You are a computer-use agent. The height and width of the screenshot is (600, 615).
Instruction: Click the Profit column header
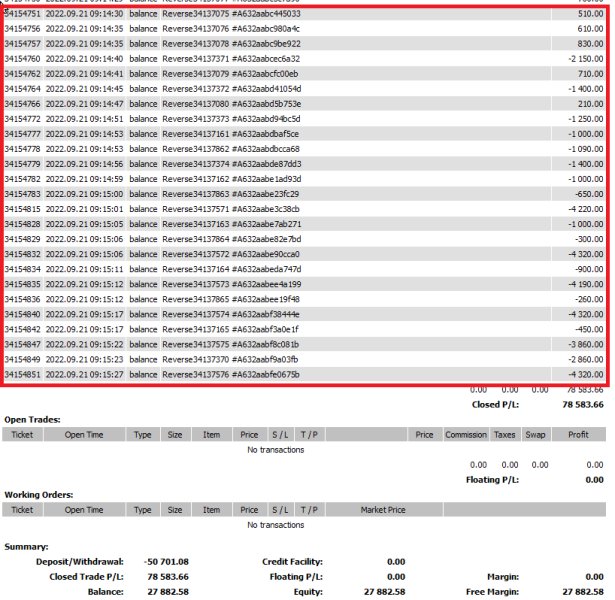tap(579, 435)
